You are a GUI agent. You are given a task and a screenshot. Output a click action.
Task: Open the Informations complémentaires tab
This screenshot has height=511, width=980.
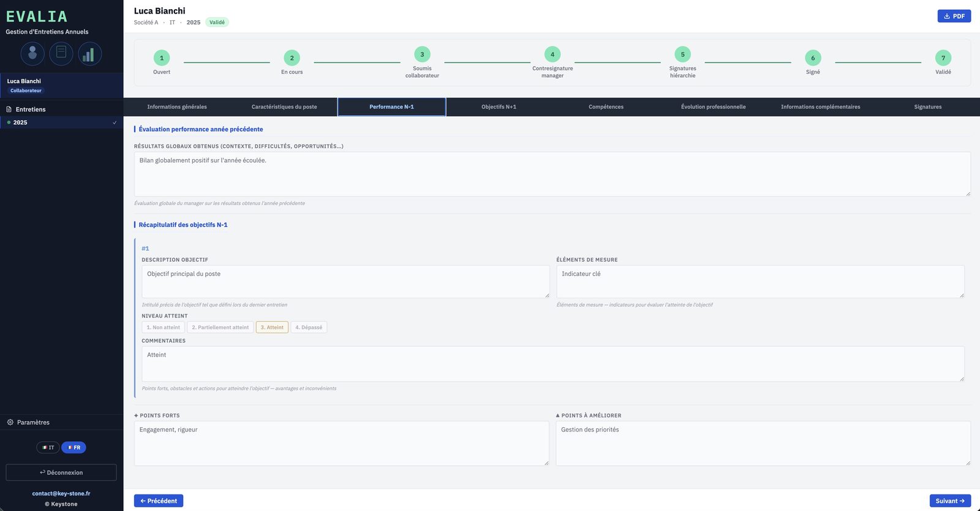[x=821, y=107]
